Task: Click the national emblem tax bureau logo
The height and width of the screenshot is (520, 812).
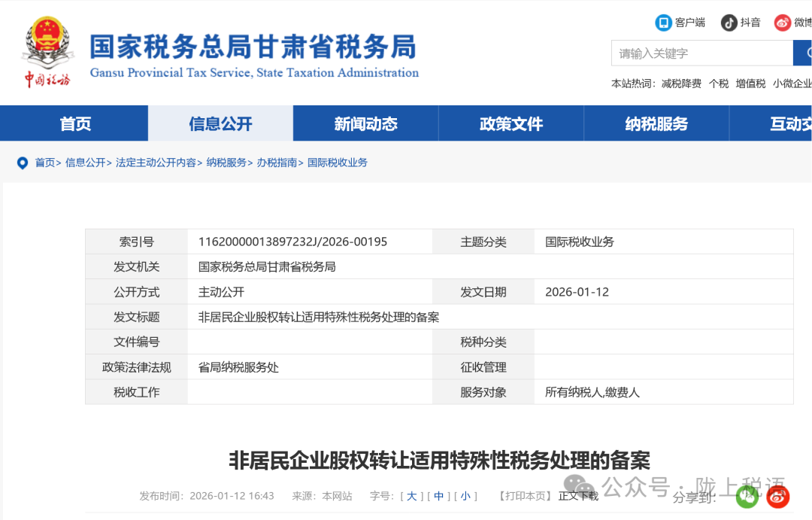Action: (47, 47)
